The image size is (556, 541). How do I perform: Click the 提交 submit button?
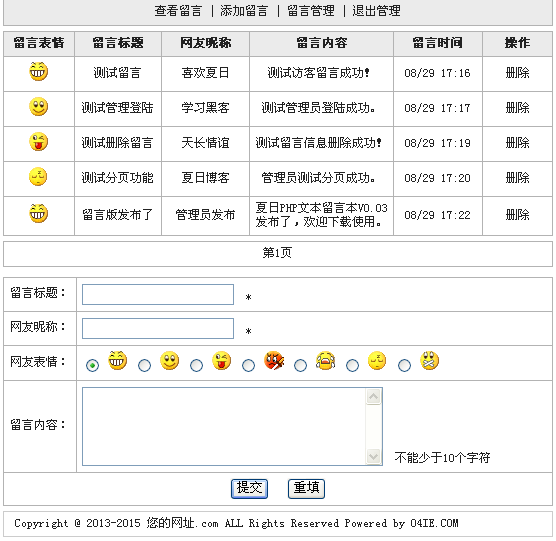click(249, 489)
